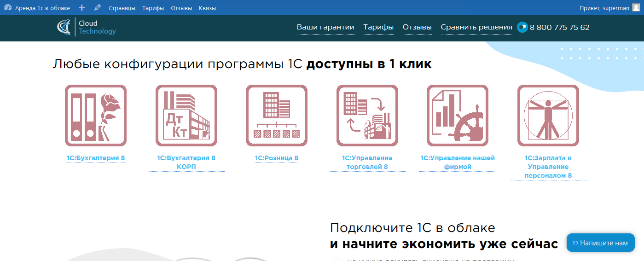Open 1С:Управление торговлей 8 text link
Screen dimensions: 644x261
click(367, 162)
